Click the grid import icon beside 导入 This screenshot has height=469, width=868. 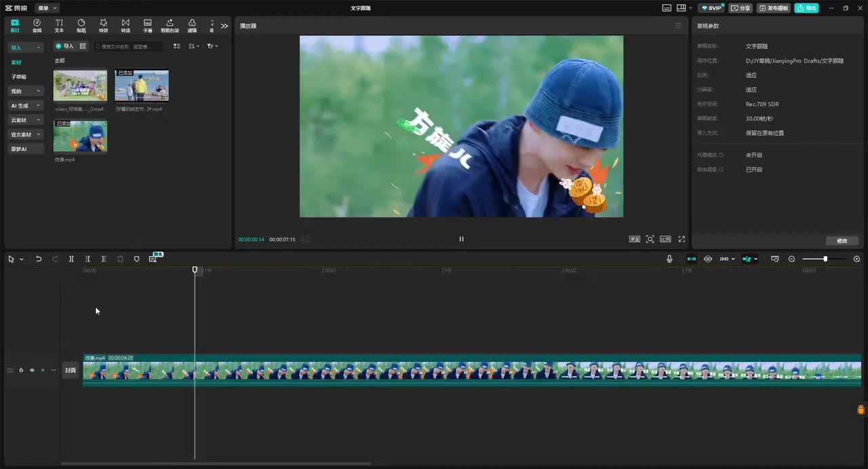click(83, 46)
